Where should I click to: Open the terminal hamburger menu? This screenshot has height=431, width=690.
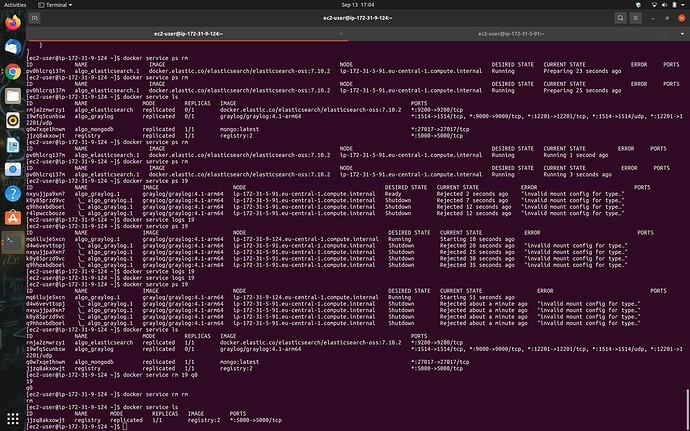635,18
